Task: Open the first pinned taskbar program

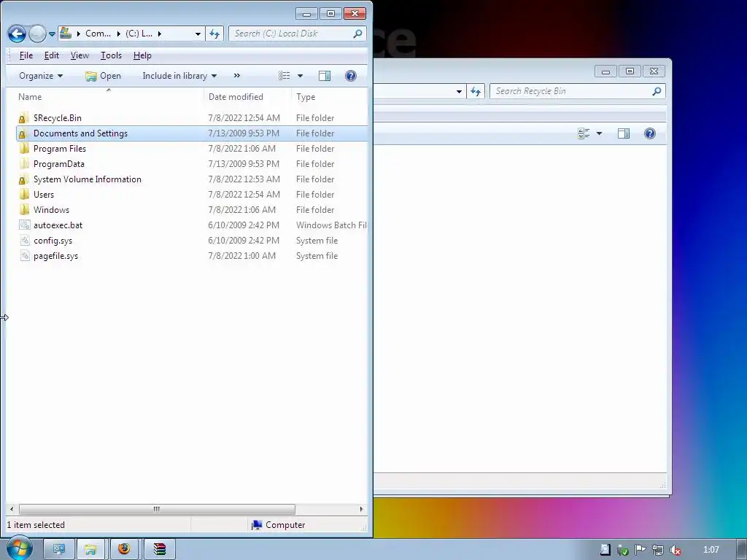Action: click(59, 550)
